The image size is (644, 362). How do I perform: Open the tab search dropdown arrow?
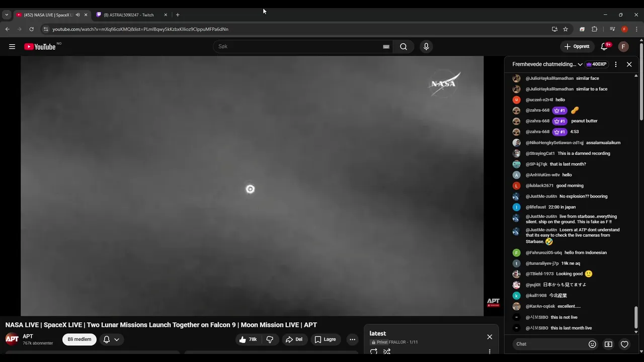click(x=7, y=15)
